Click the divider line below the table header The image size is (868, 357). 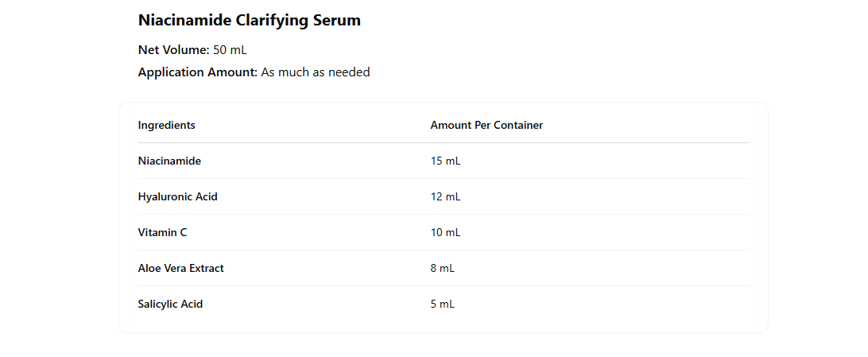pyautogui.click(x=443, y=143)
